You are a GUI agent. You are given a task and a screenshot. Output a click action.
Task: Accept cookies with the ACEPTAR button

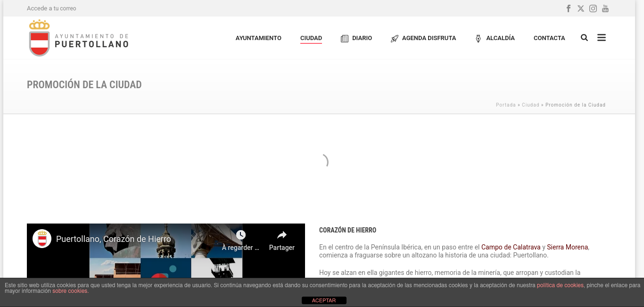324,300
